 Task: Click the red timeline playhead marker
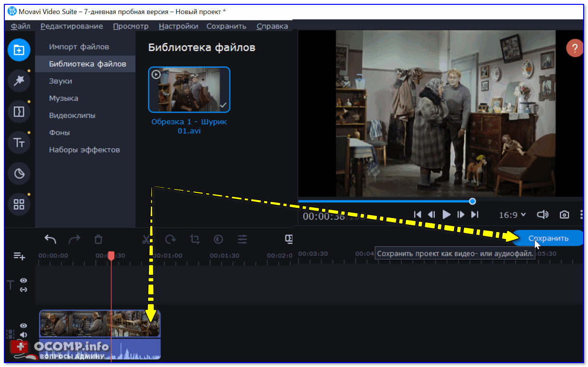[111, 256]
